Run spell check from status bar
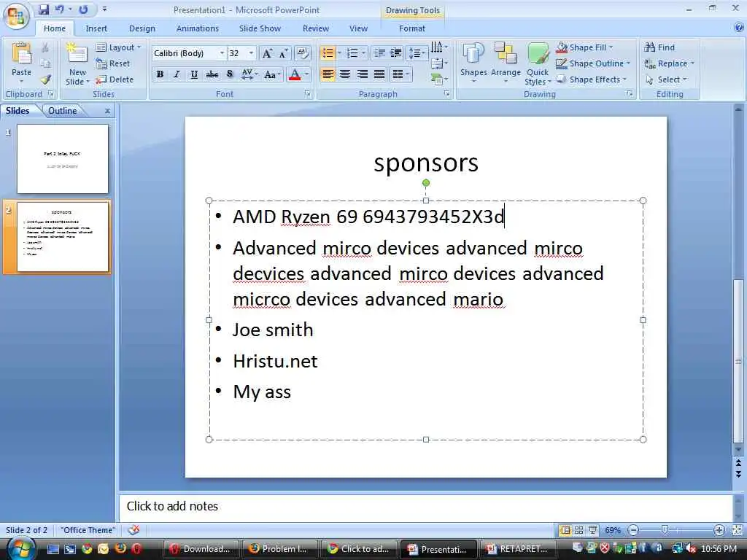This screenshot has width=747, height=560. (x=134, y=529)
